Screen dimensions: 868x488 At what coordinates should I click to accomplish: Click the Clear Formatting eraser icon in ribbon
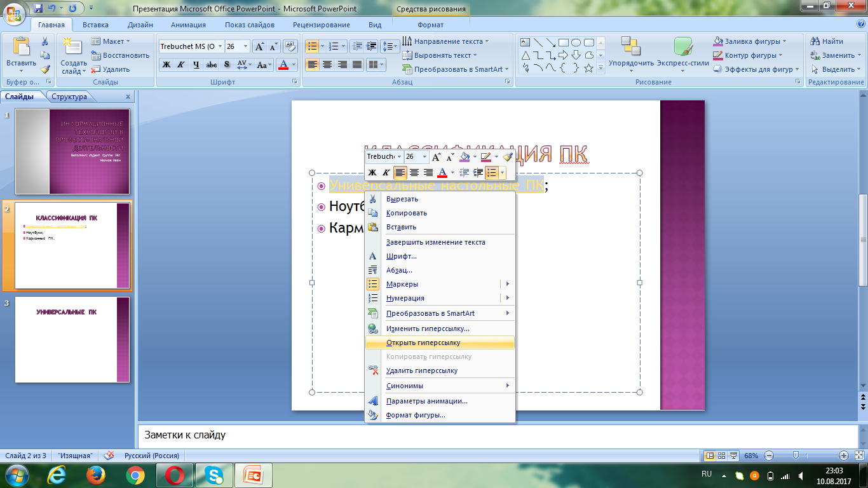coord(291,46)
